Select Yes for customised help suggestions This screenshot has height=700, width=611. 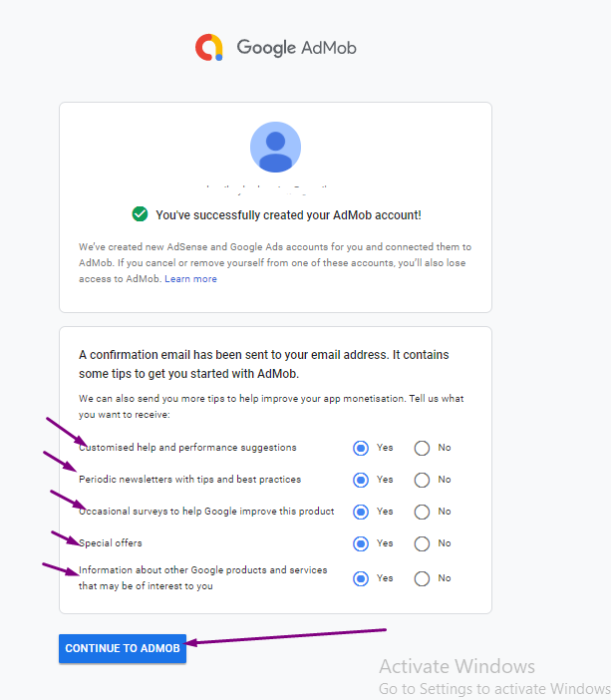click(361, 448)
